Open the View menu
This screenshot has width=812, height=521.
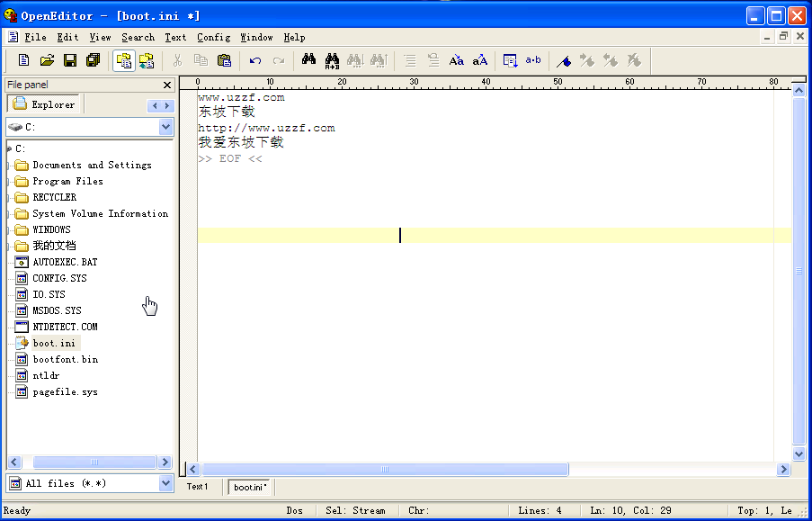pos(100,37)
